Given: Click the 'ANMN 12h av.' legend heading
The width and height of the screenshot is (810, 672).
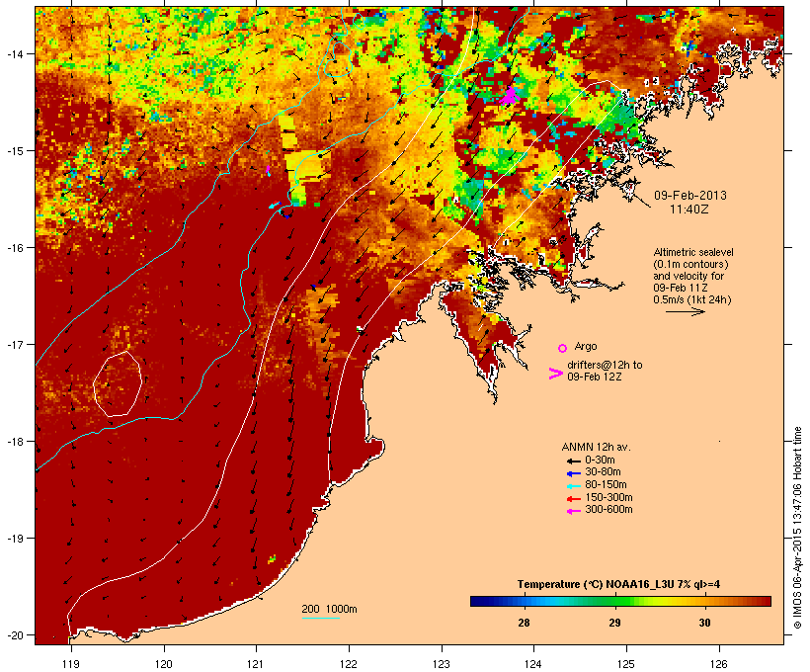Looking at the screenshot, I should (x=596, y=447).
